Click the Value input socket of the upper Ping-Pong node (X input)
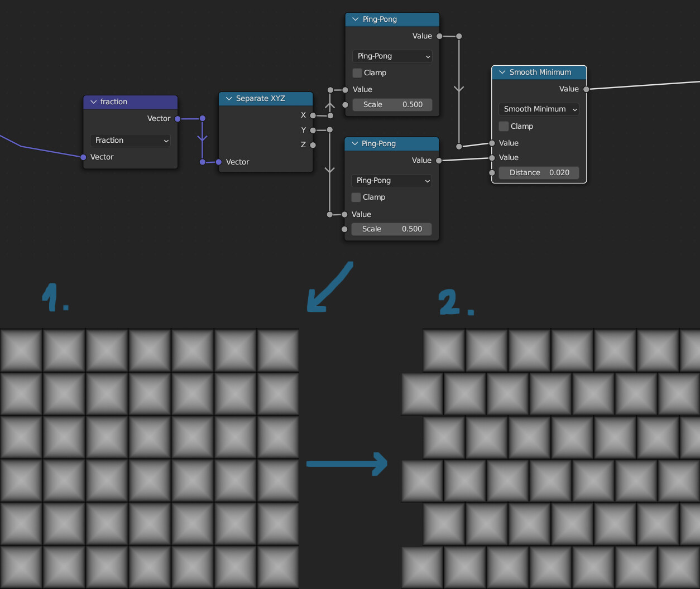 point(346,90)
